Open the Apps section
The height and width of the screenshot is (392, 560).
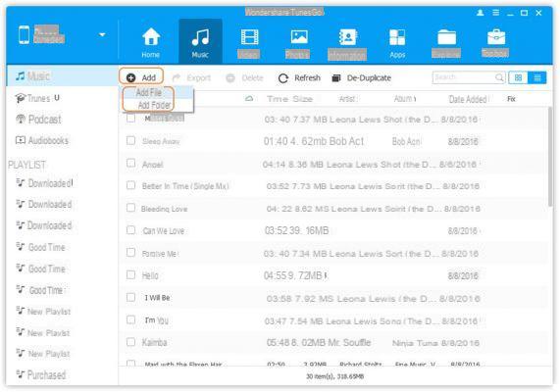click(x=397, y=43)
